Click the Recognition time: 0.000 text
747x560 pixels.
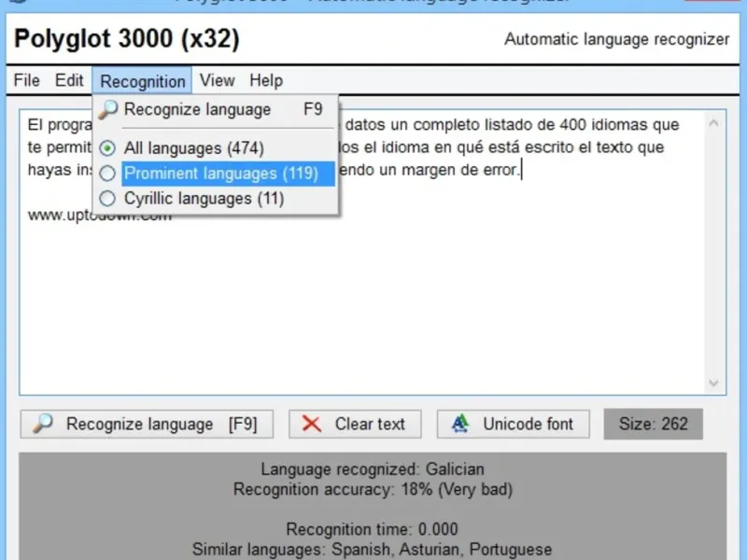pos(372,529)
